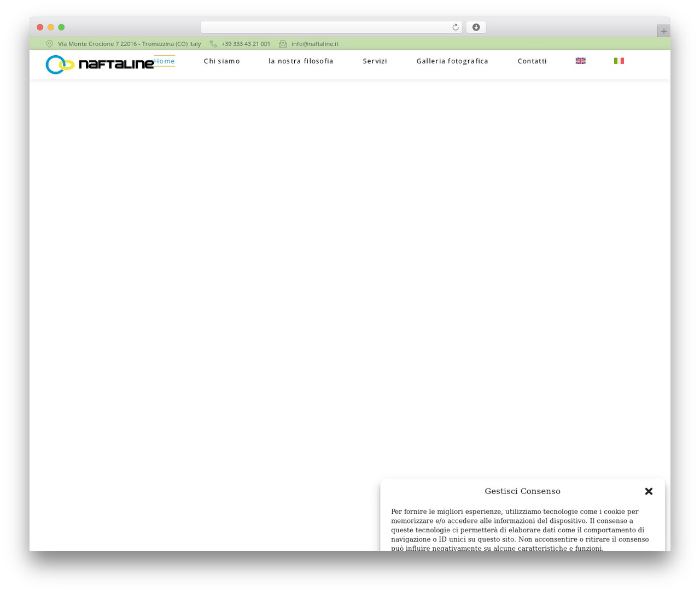Image resolution: width=700 pixels, height=593 pixels.
Task: Go to the Home menu item
Action: click(165, 61)
